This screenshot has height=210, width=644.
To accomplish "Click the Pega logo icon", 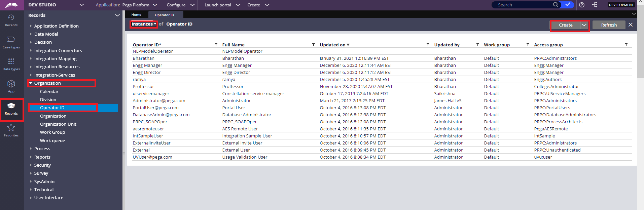I will (11, 5).
